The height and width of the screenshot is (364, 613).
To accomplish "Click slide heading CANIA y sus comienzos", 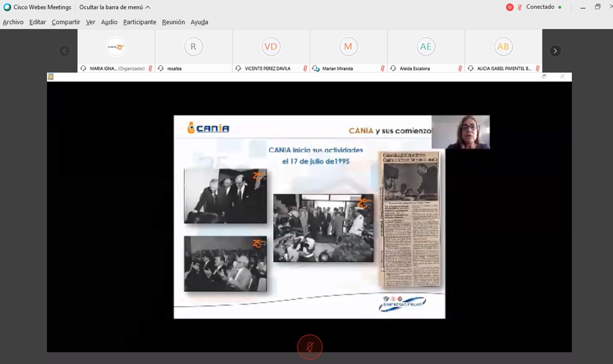I will pos(390,131).
